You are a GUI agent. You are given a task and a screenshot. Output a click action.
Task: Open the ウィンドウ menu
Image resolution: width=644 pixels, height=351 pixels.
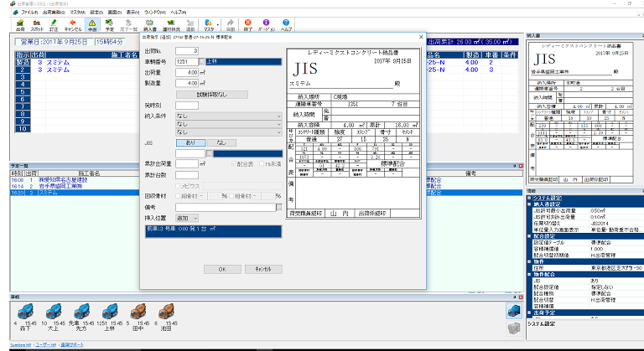155,13
